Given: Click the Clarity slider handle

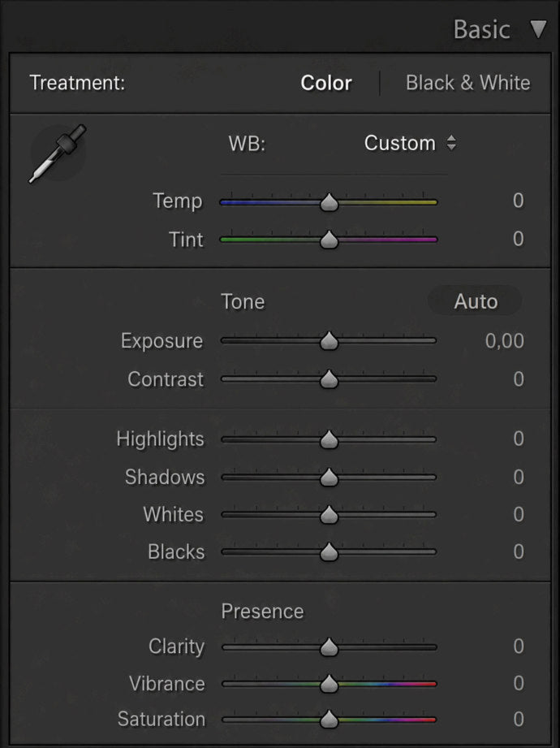Looking at the screenshot, I should click(329, 646).
